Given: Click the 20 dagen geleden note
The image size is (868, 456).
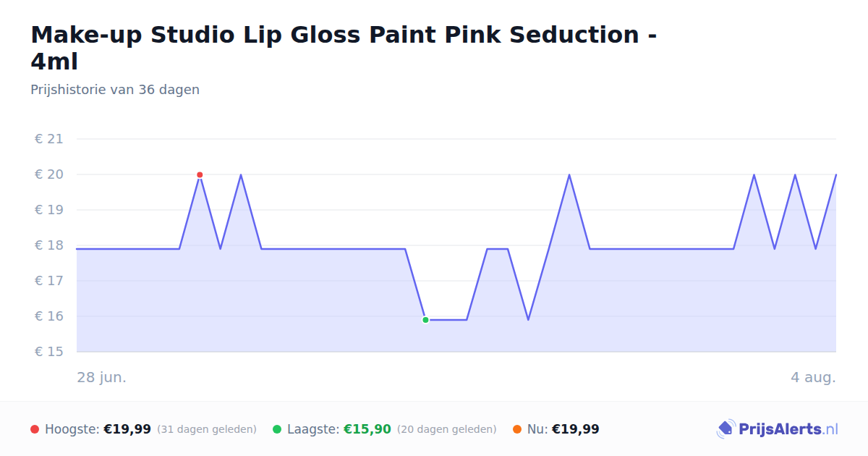Looking at the screenshot, I should [x=447, y=429].
